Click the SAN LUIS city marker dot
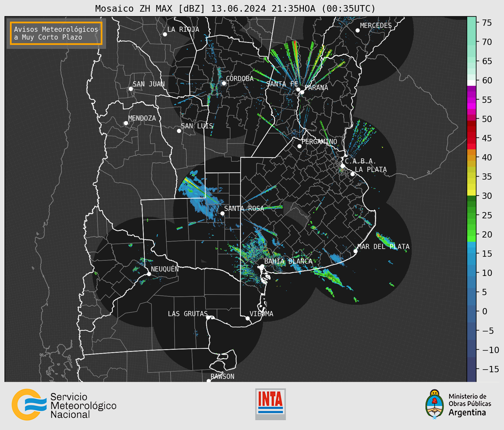The height and width of the screenshot is (430, 504). click(x=179, y=131)
